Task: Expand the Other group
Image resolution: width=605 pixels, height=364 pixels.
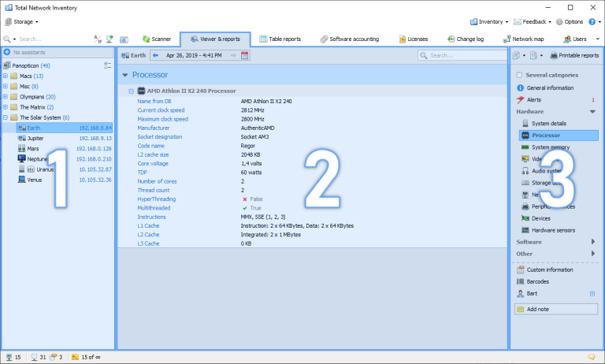Action: click(592, 254)
